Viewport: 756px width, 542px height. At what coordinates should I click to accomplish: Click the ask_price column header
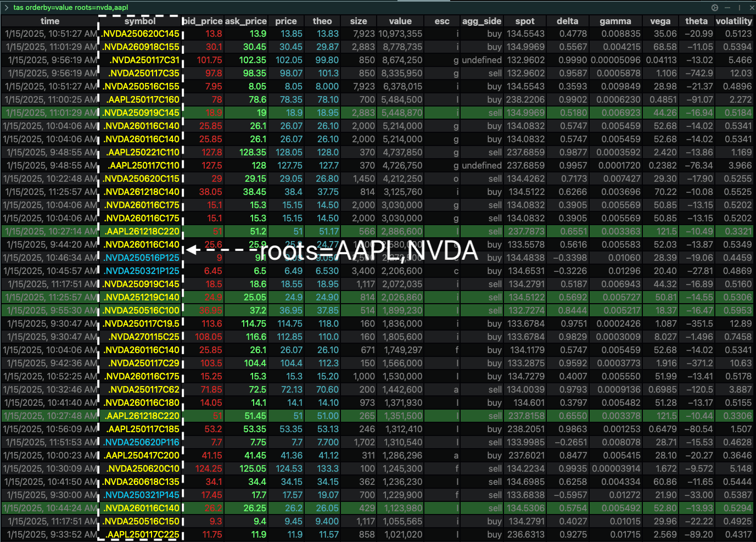pyautogui.click(x=245, y=21)
